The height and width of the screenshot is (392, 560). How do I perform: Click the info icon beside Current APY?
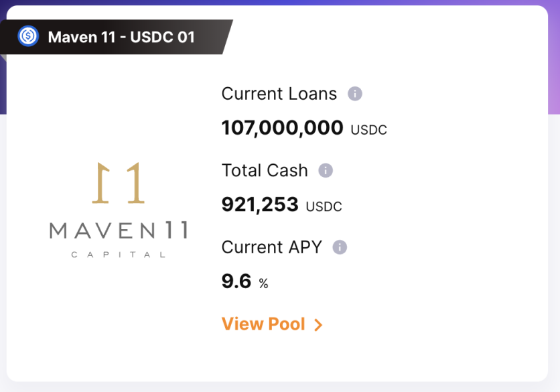click(x=340, y=247)
